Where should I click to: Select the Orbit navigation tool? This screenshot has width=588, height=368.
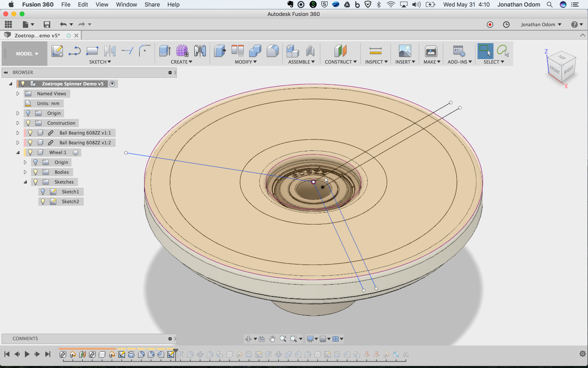pyautogui.click(x=248, y=339)
